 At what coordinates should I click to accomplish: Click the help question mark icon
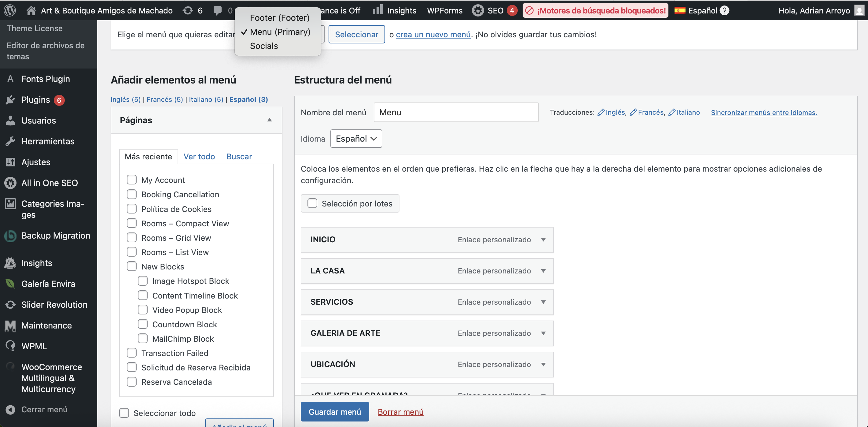(x=724, y=10)
